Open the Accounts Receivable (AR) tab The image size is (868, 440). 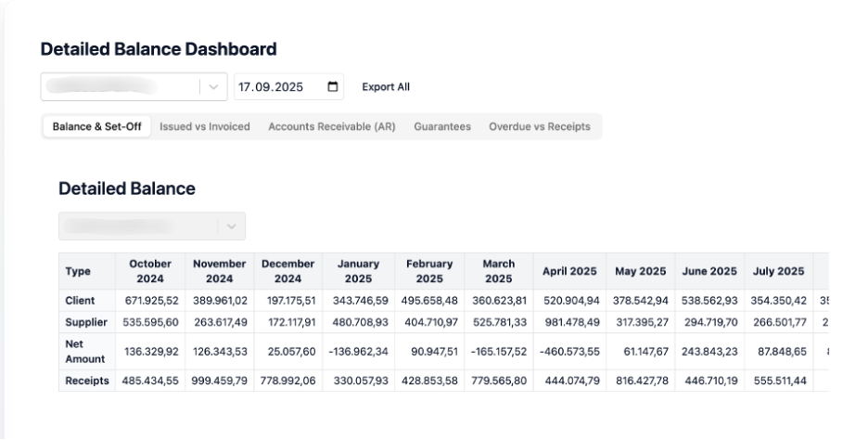[x=332, y=127]
